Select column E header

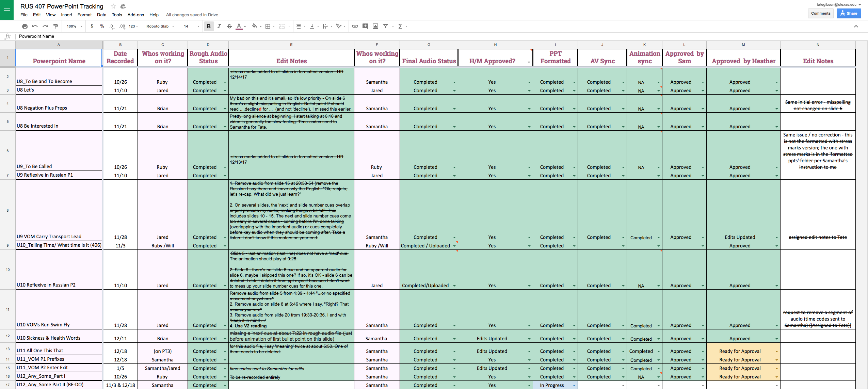pyautogui.click(x=291, y=45)
